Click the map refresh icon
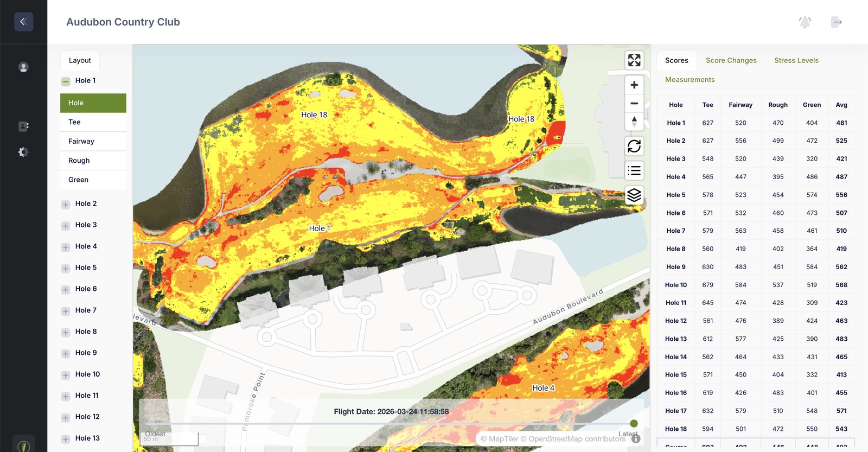868x452 pixels. (634, 146)
